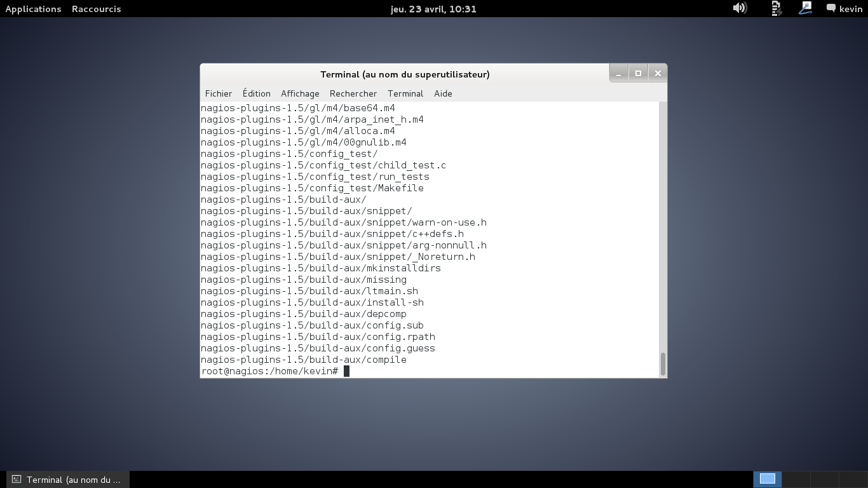Click the line ending in 00gnulib.m4
The image size is (868, 488).
point(304,142)
